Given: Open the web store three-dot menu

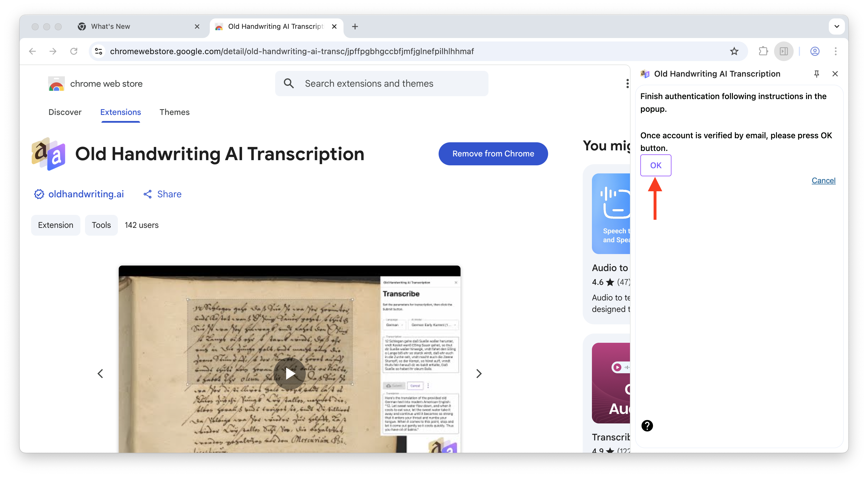Looking at the screenshot, I should pos(627,84).
